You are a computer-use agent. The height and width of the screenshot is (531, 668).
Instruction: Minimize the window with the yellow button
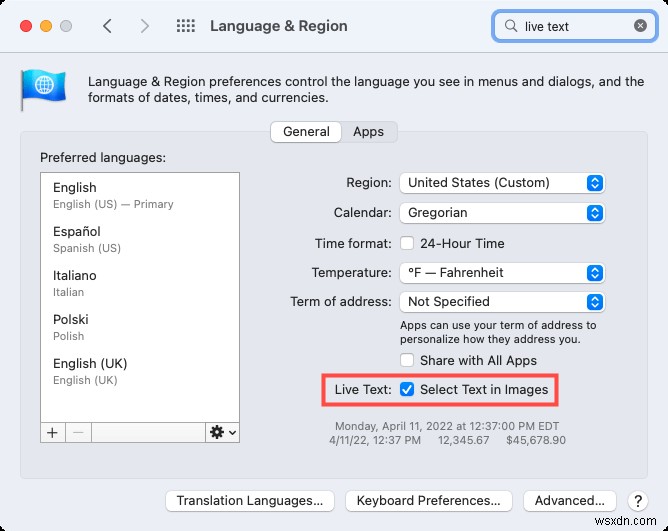pyautogui.click(x=46, y=26)
